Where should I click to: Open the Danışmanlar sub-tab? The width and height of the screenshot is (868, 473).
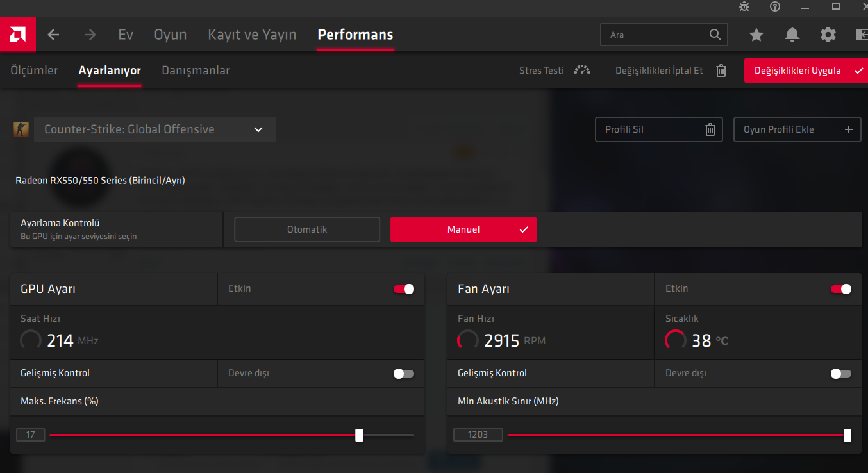click(196, 71)
